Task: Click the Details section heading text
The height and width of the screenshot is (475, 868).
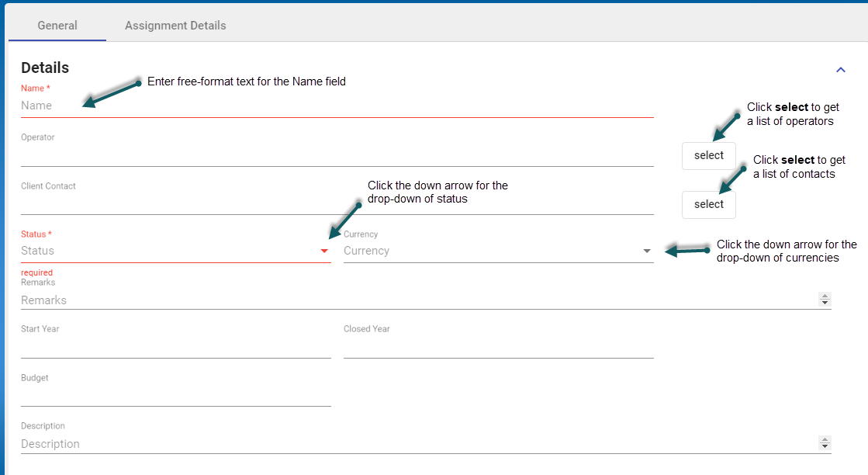Action: point(45,68)
